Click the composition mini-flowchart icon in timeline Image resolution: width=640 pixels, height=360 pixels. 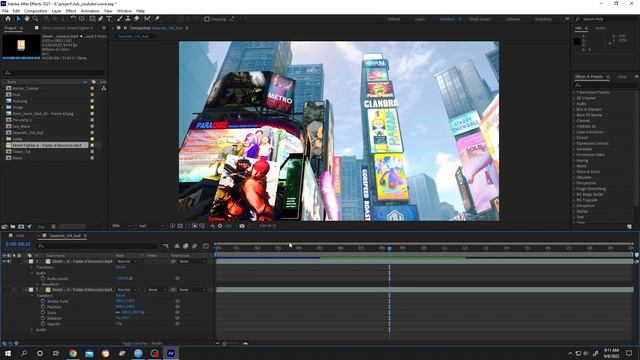click(166, 246)
